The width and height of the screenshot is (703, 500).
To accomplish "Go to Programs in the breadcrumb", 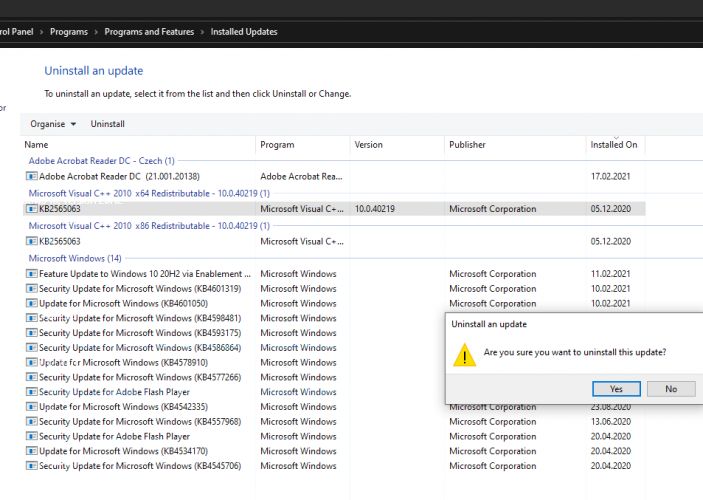I will (69, 32).
